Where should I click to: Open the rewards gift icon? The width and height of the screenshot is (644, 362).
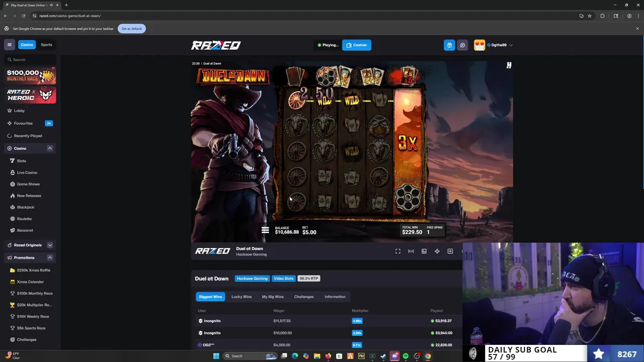449,45
